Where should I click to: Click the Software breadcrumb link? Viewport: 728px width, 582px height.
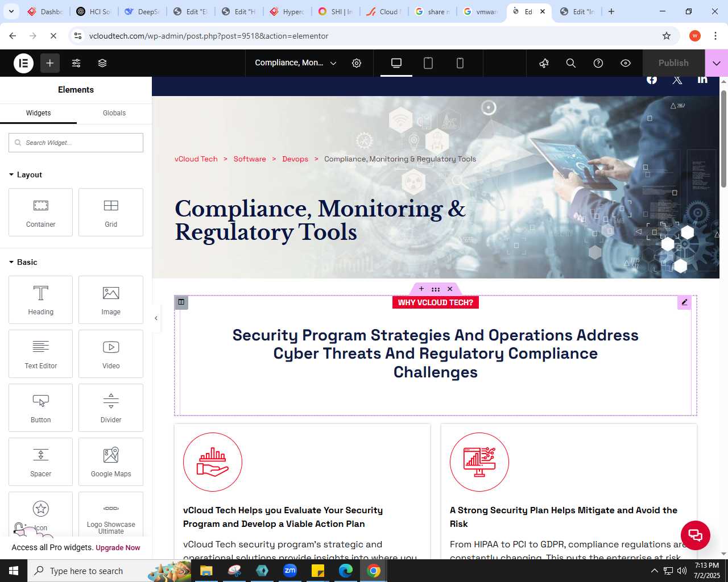pos(250,159)
